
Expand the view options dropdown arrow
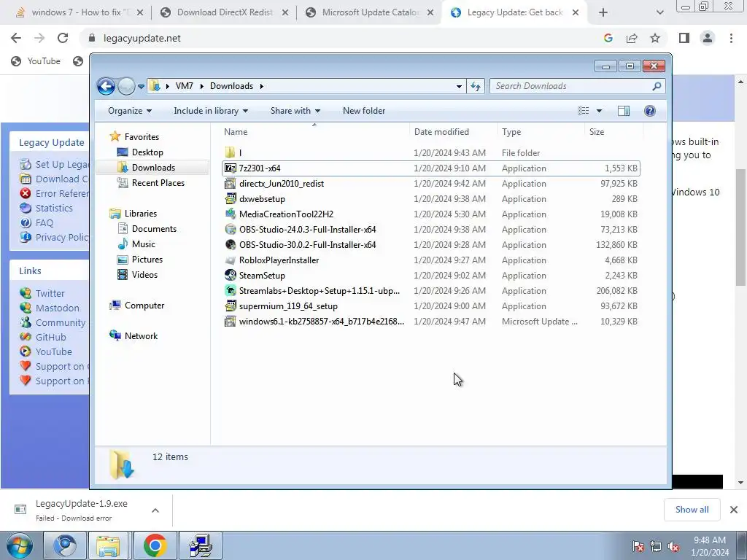(x=600, y=111)
